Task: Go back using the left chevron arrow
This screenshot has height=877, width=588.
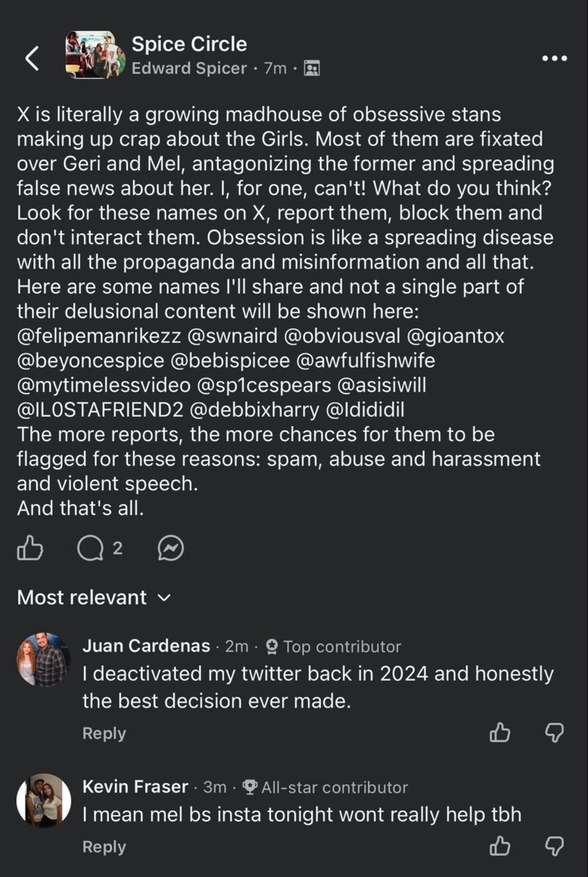Action: [31, 59]
